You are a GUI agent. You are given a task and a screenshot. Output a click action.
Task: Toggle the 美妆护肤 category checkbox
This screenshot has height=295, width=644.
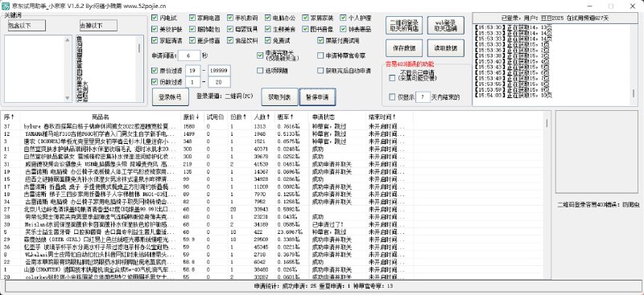[x=155, y=29]
